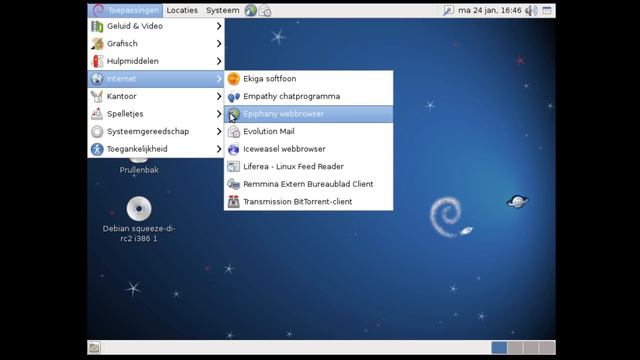Click Grafisch label
Viewport: 640px width, 360px height.
[122, 44]
